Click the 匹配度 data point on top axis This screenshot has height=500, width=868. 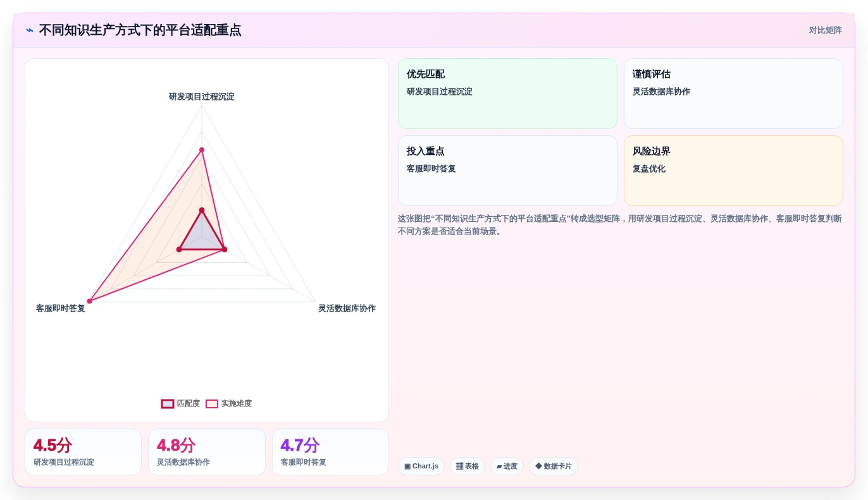point(202,210)
